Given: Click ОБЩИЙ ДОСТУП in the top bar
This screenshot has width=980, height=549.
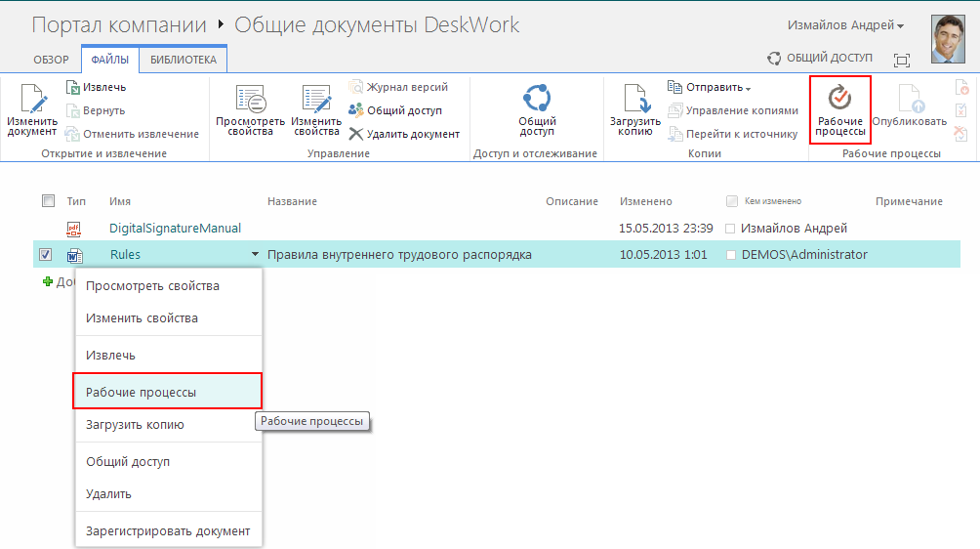Looking at the screenshot, I should click(x=819, y=58).
